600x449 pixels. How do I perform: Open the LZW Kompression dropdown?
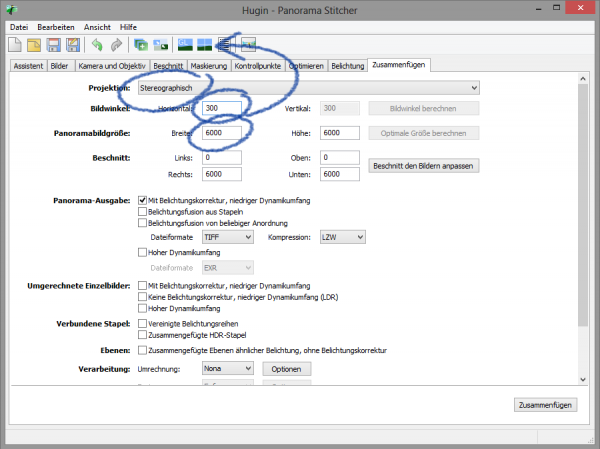[x=342, y=237]
